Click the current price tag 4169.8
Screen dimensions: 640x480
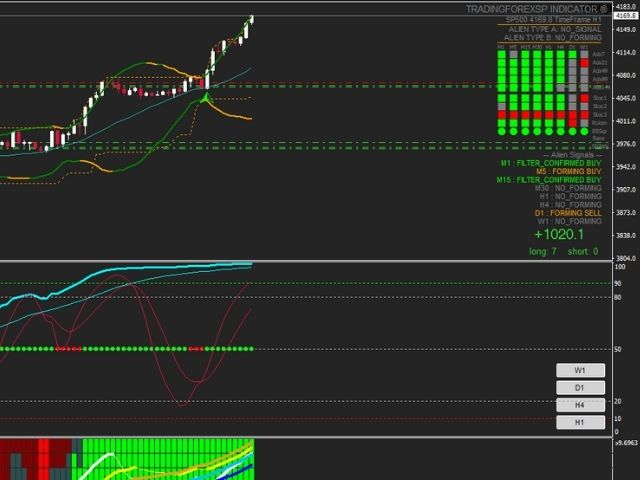pyautogui.click(x=626, y=16)
